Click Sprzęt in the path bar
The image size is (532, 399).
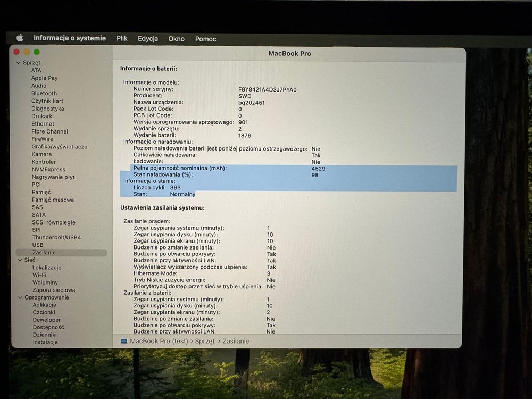(x=205, y=342)
